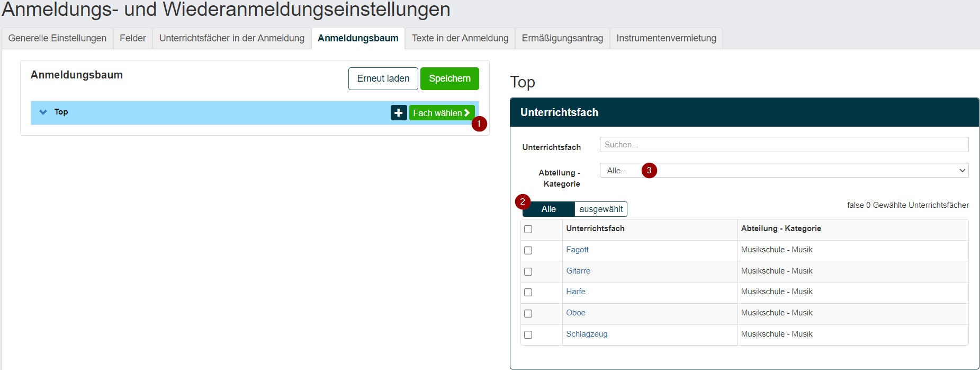Switch filter to ausgewählt

point(601,209)
